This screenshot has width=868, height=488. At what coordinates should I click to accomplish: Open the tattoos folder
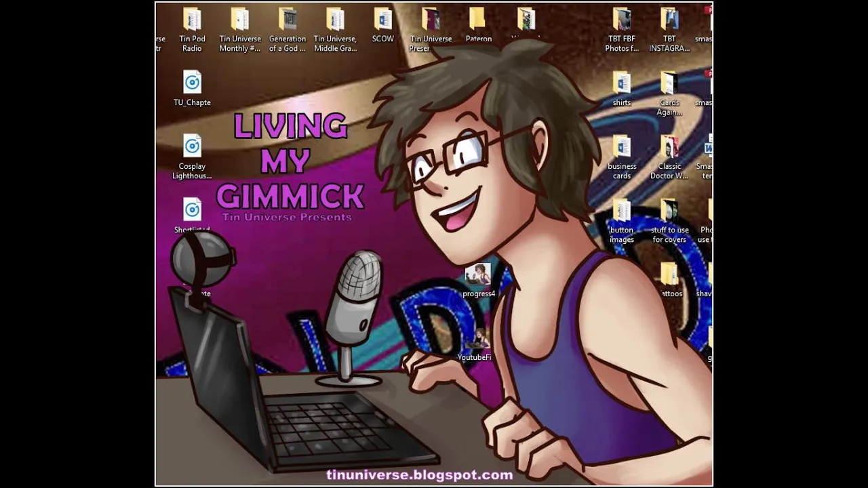(669, 280)
